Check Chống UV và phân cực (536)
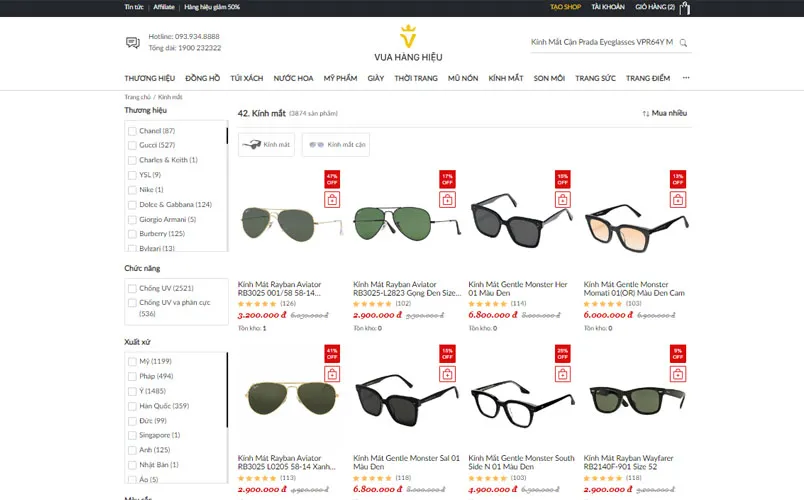 (x=132, y=303)
